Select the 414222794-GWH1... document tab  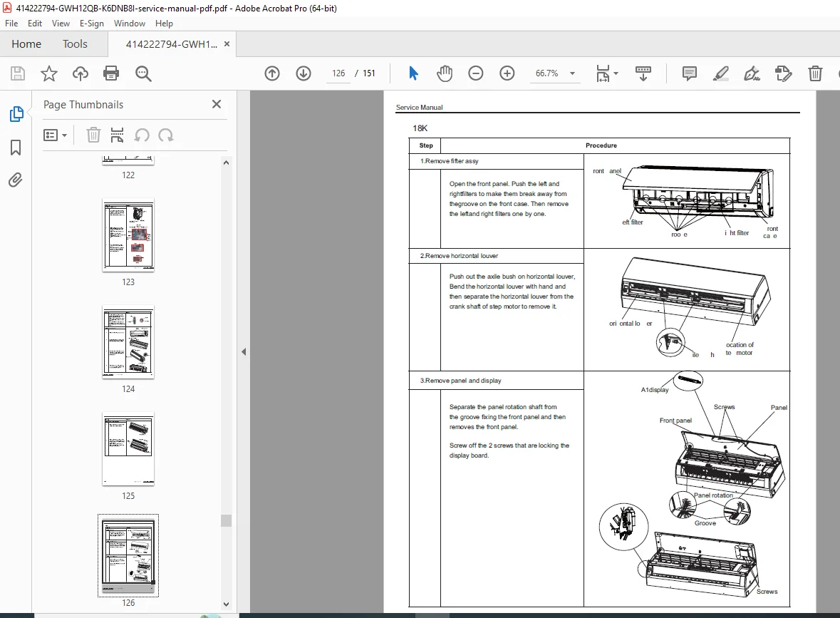172,44
